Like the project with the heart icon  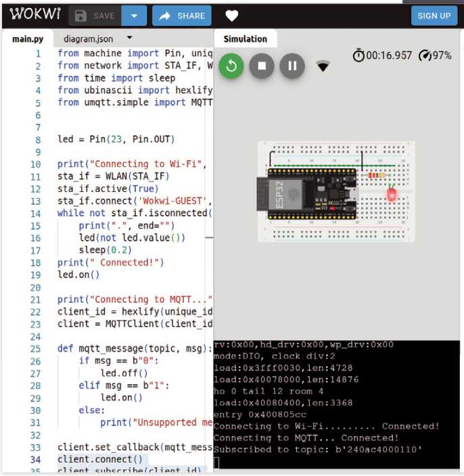(x=232, y=16)
